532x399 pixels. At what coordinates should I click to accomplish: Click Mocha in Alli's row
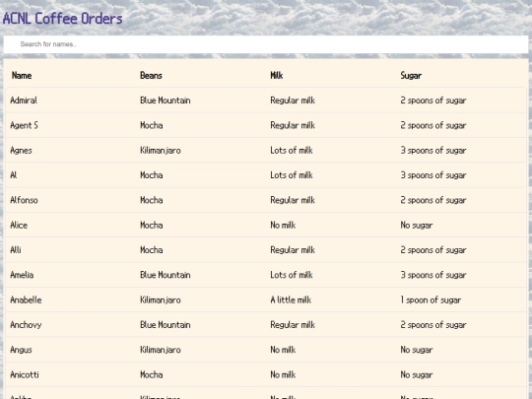click(x=152, y=249)
